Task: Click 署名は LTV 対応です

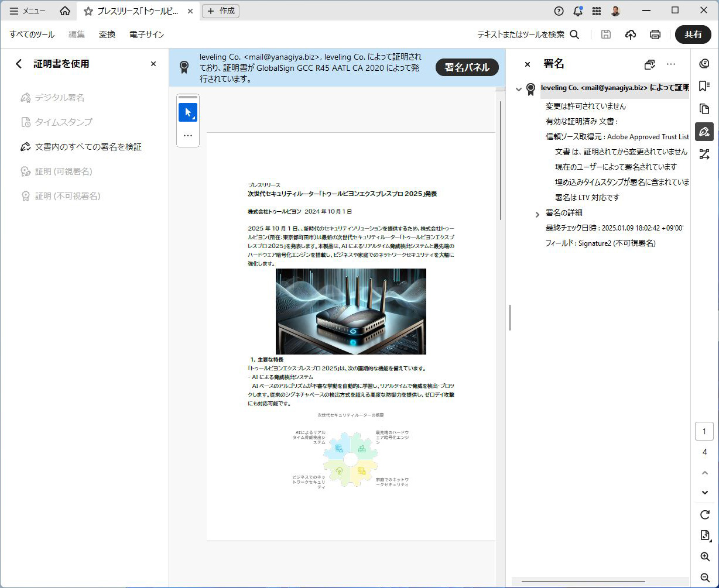Action: point(587,198)
